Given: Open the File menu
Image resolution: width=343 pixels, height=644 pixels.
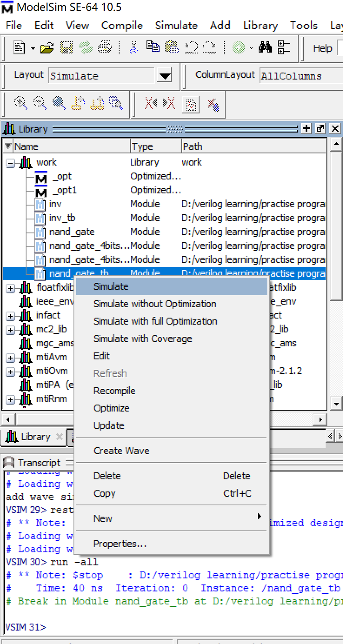Looking at the screenshot, I should [14, 26].
